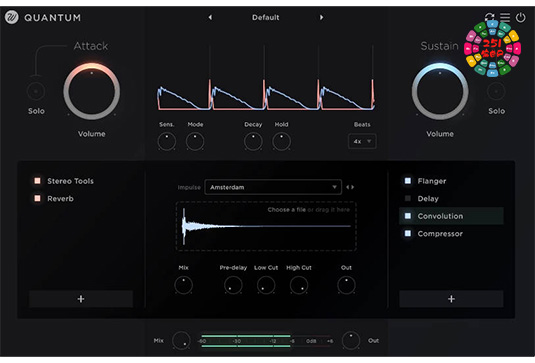Select the Compressor effect
Screen dimensions: 535x363
440,234
